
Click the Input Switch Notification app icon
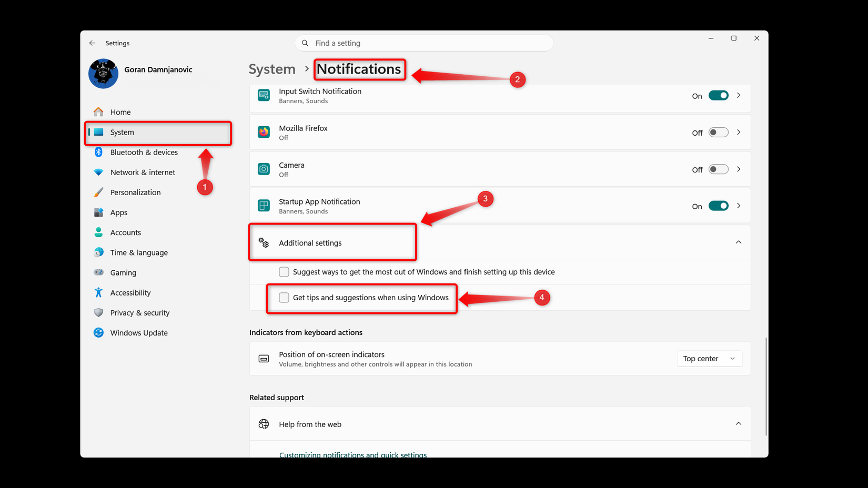tap(264, 95)
